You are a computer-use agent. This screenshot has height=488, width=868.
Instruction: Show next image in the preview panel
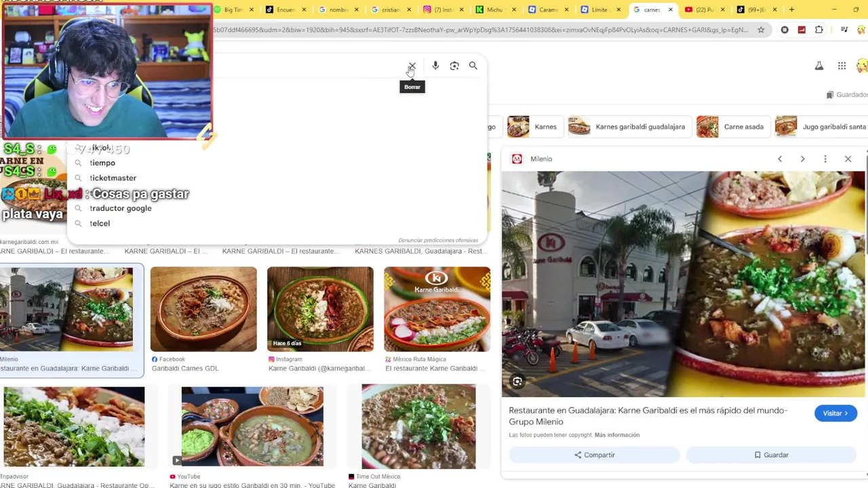(x=802, y=159)
